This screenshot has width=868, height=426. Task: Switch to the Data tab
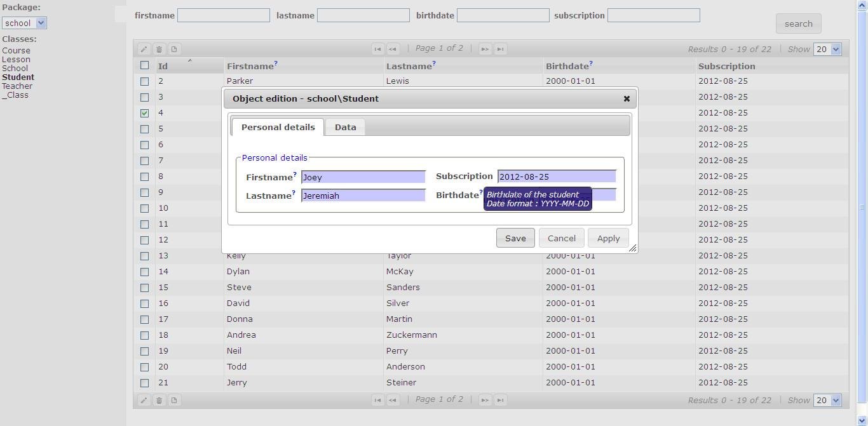(x=345, y=126)
